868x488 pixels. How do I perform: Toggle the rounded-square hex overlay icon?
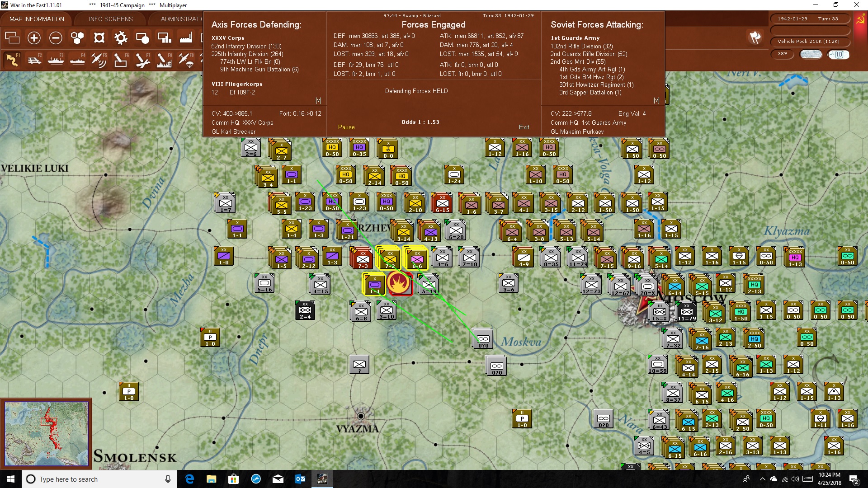pos(99,38)
